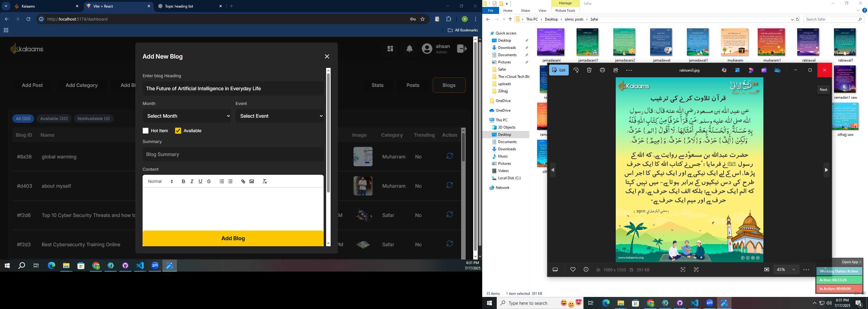
Task: Refresh action for global warming blog row
Action: tap(449, 156)
